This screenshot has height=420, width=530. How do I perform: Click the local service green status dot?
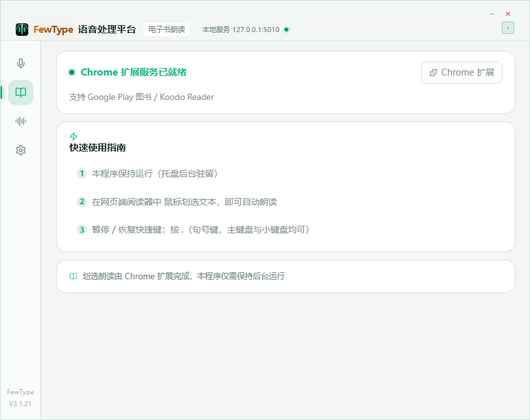[x=286, y=30]
